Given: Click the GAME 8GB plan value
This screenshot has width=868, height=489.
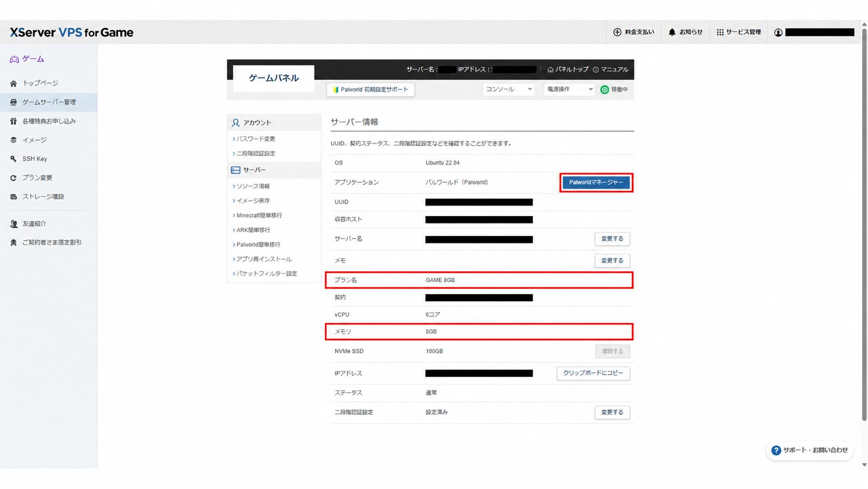Looking at the screenshot, I should coord(440,280).
